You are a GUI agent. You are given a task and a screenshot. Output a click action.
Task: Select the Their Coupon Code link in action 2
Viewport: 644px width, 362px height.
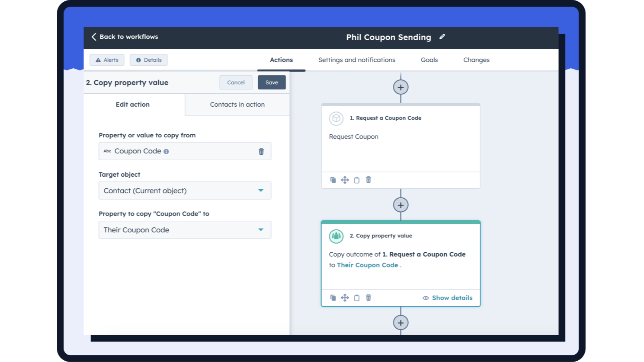coord(367,265)
